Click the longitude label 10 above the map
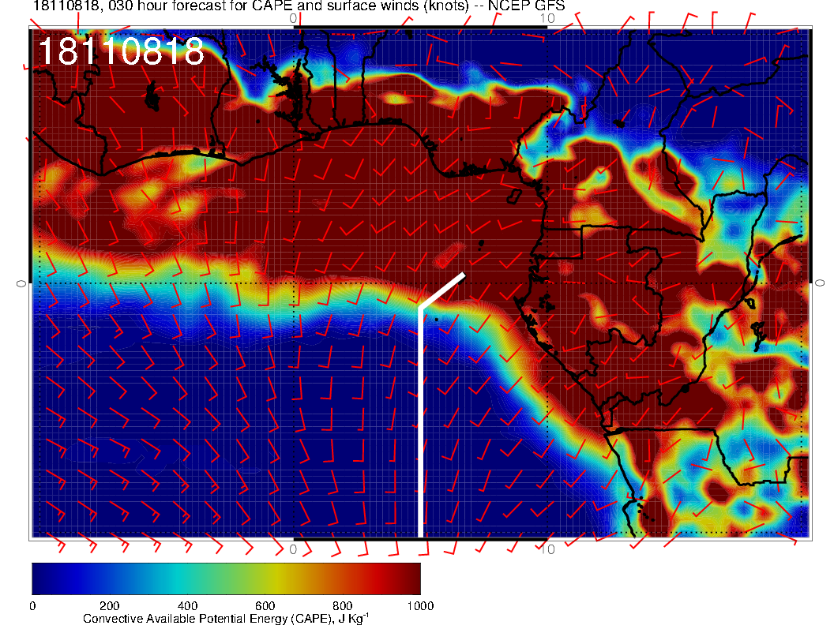Viewport: 834px width, 644px height. 547,19
